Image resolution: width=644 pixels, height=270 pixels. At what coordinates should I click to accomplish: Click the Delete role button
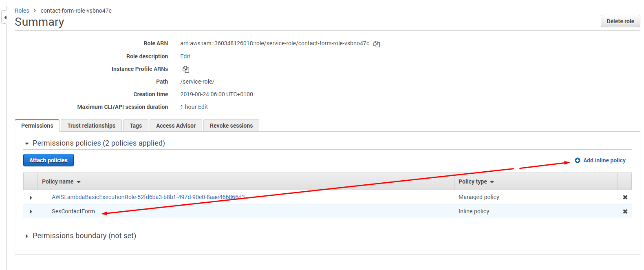(620, 21)
